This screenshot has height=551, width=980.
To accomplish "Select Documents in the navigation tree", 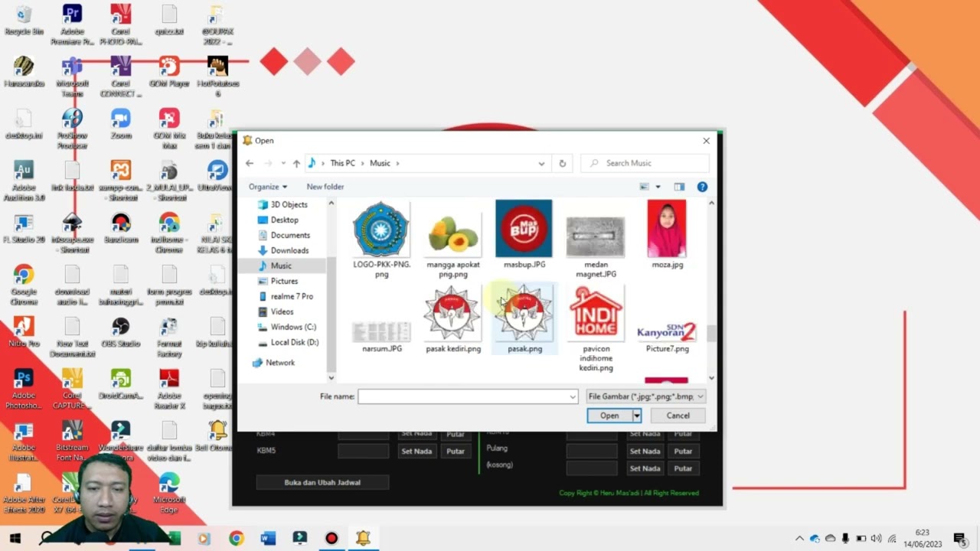I will click(290, 235).
